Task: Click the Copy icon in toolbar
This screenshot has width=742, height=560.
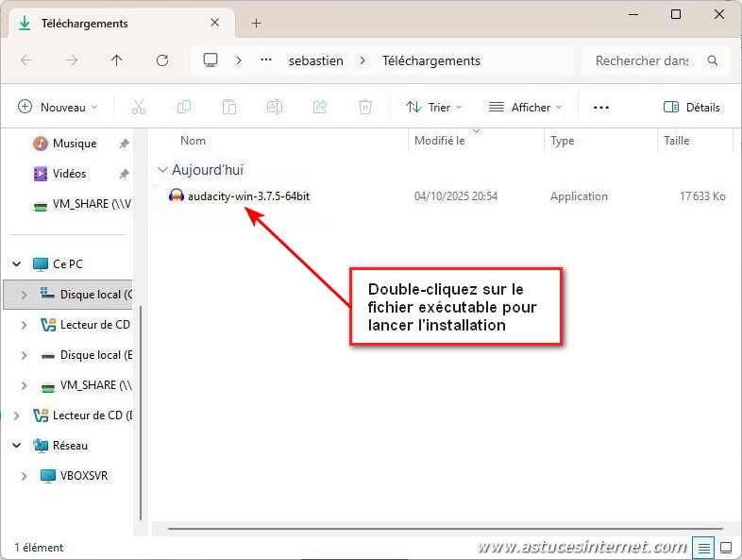Action: tap(184, 108)
